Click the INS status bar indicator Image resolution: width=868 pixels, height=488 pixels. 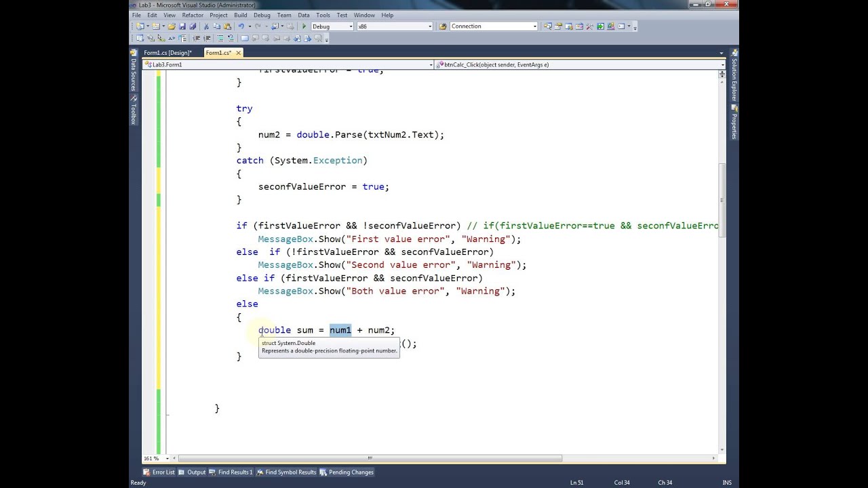click(727, 483)
